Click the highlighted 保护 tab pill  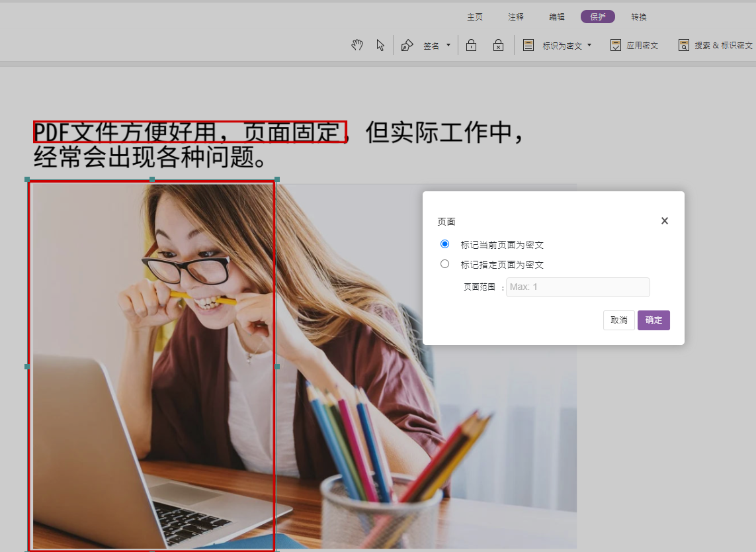[597, 17]
